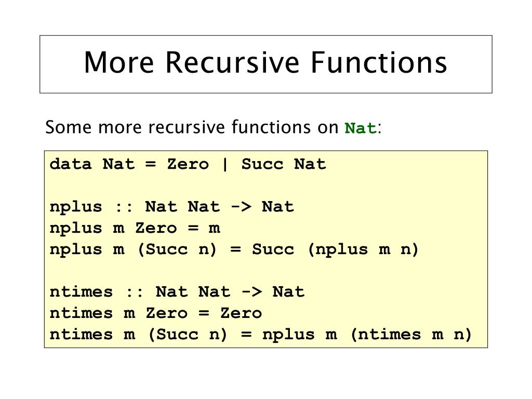Click 'Succ (nplus m n)' expression
The height and width of the screenshot is (399, 532).
click(335, 249)
